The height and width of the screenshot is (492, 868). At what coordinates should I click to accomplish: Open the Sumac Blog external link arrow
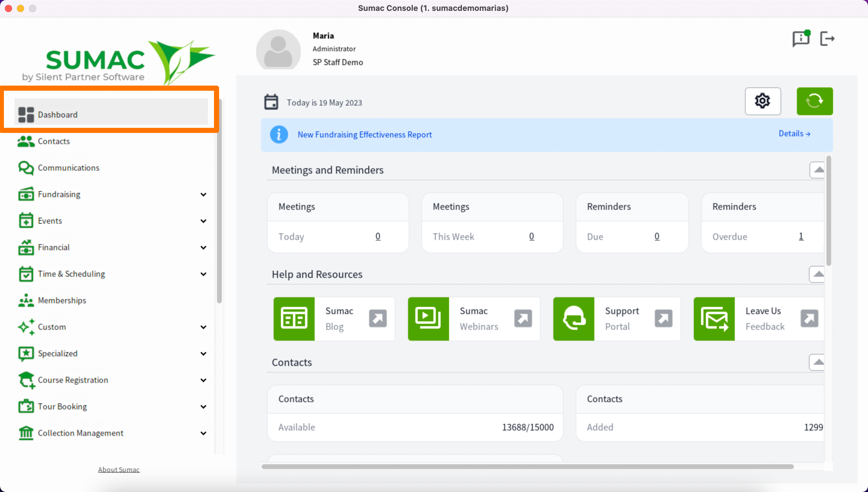point(378,318)
